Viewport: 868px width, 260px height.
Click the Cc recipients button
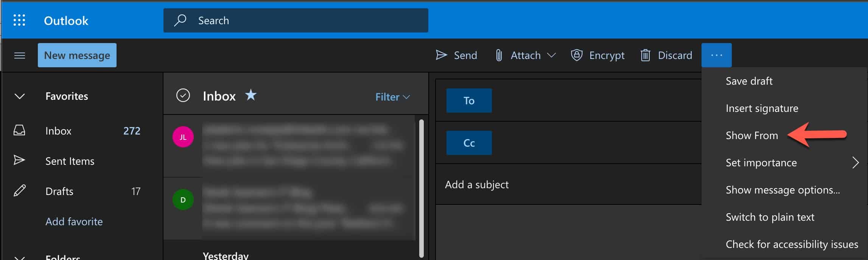[469, 143]
